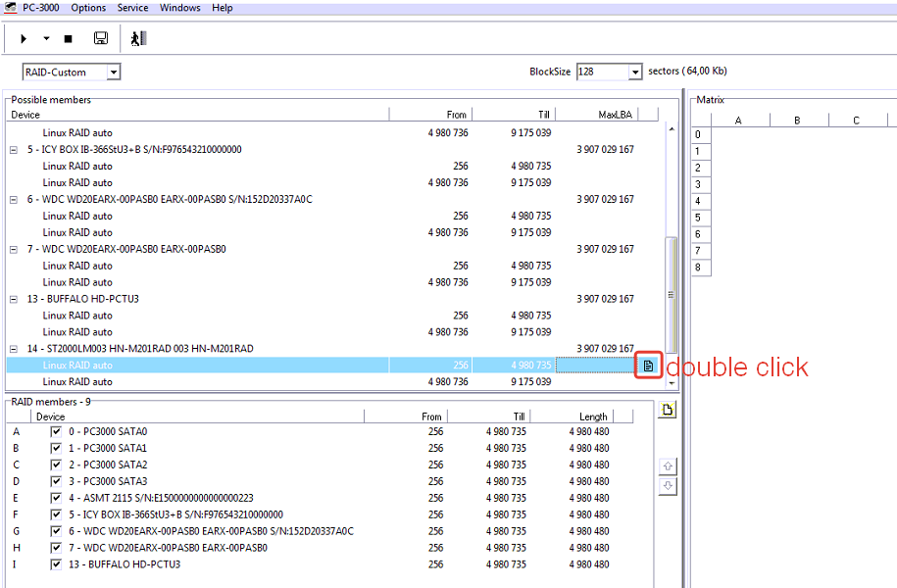
Task: Select Matrix row 8 header
Action: [701, 268]
